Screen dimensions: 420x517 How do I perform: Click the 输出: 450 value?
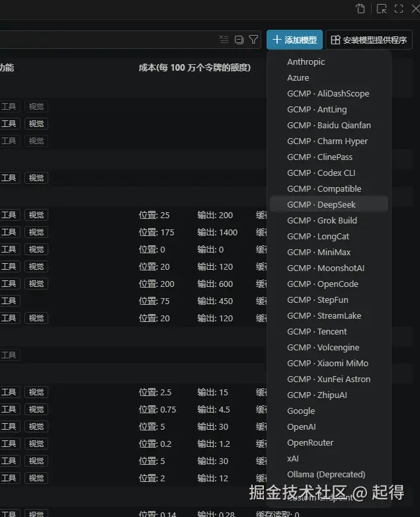[x=215, y=301]
